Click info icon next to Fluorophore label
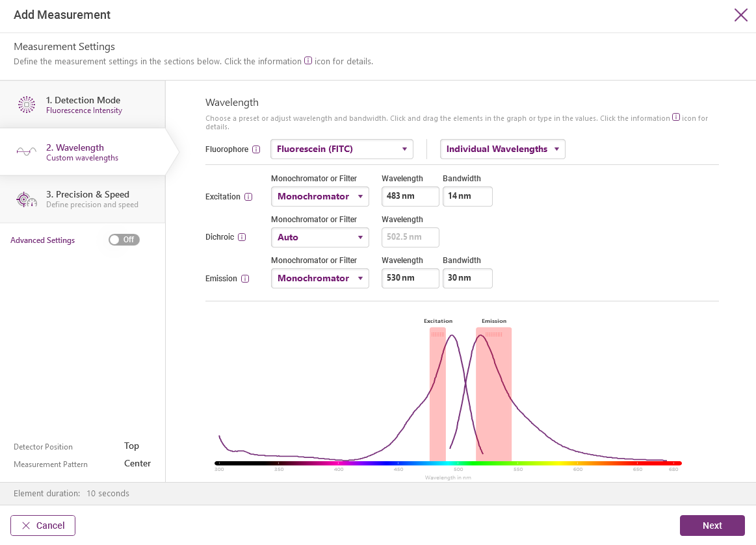 click(x=257, y=149)
